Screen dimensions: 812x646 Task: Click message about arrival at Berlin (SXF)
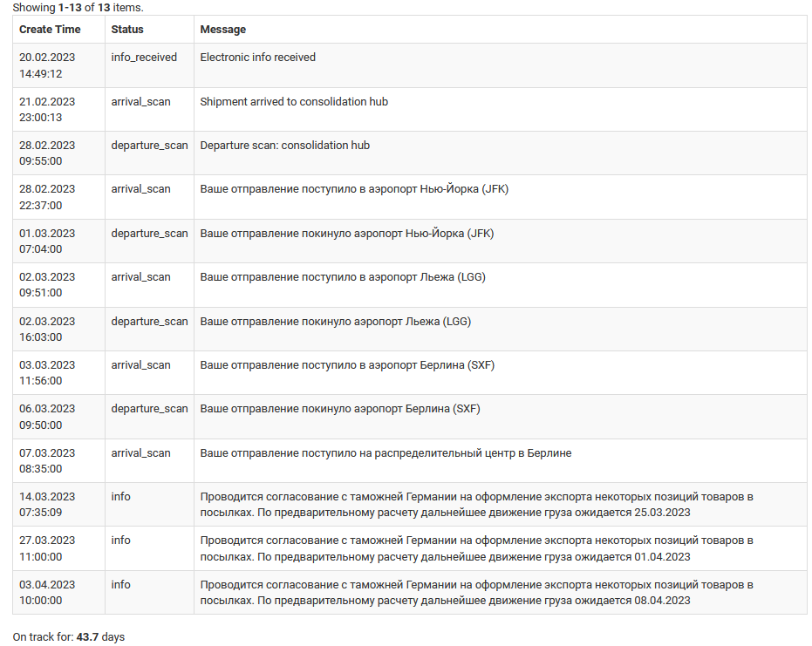[x=347, y=365]
